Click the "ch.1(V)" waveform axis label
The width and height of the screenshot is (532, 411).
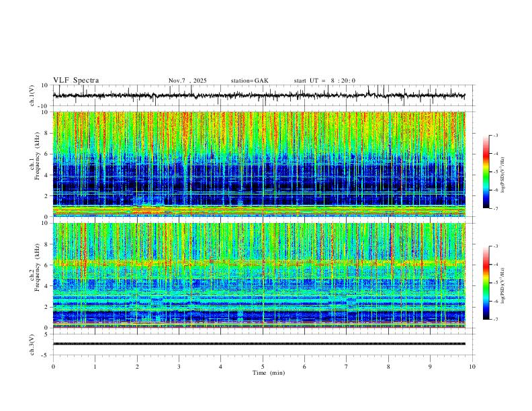point(32,95)
